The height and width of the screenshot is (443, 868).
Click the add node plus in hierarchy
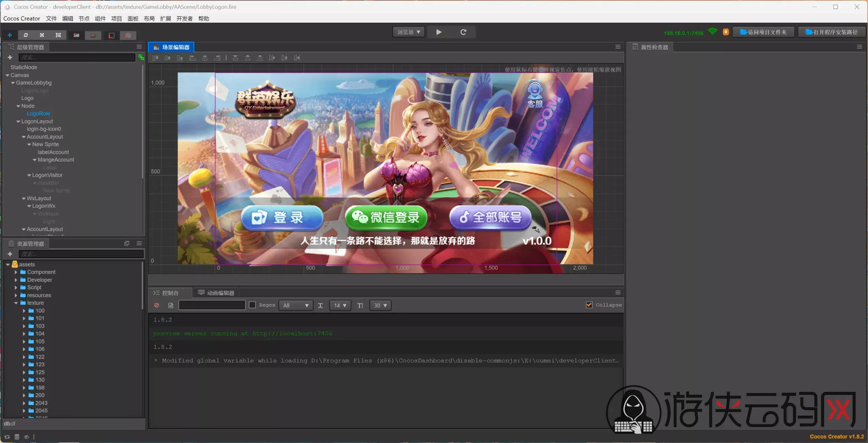(10, 58)
